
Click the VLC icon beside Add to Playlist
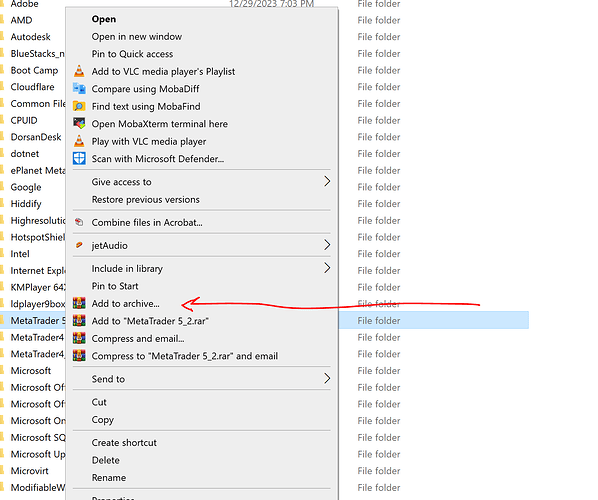(79, 71)
